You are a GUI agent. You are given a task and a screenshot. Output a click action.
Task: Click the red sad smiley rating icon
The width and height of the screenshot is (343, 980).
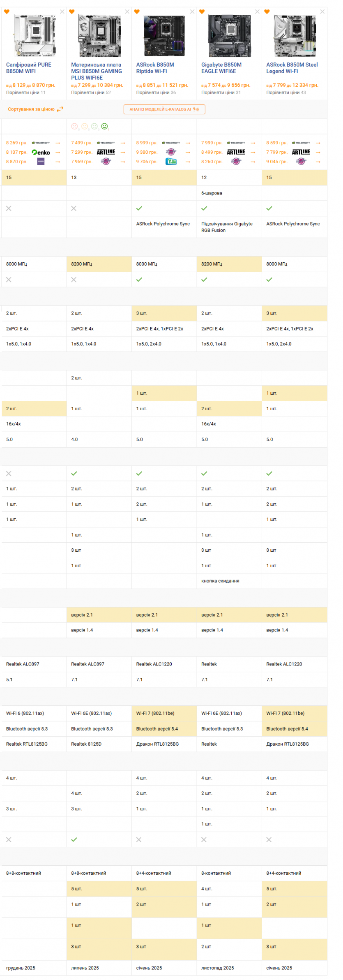point(74,126)
